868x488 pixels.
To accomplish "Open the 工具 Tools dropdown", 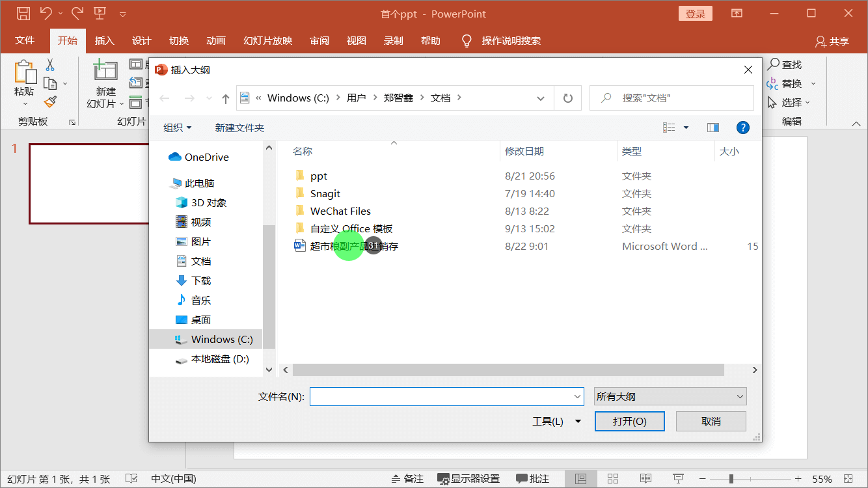I will pyautogui.click(x=556, y=421).
